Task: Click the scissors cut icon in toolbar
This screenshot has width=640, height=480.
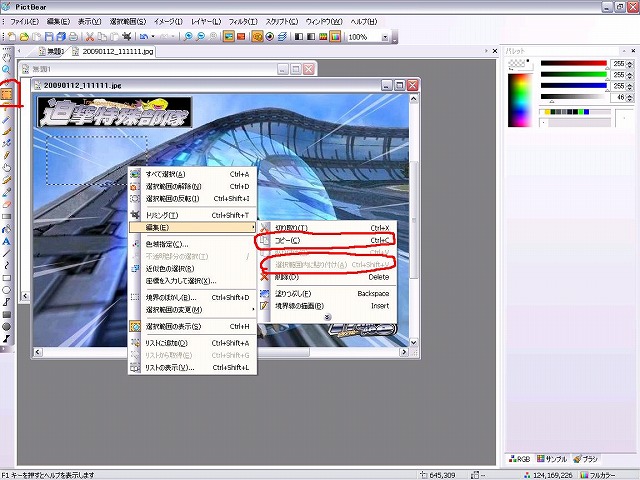Action: click(x=90, y=37)
